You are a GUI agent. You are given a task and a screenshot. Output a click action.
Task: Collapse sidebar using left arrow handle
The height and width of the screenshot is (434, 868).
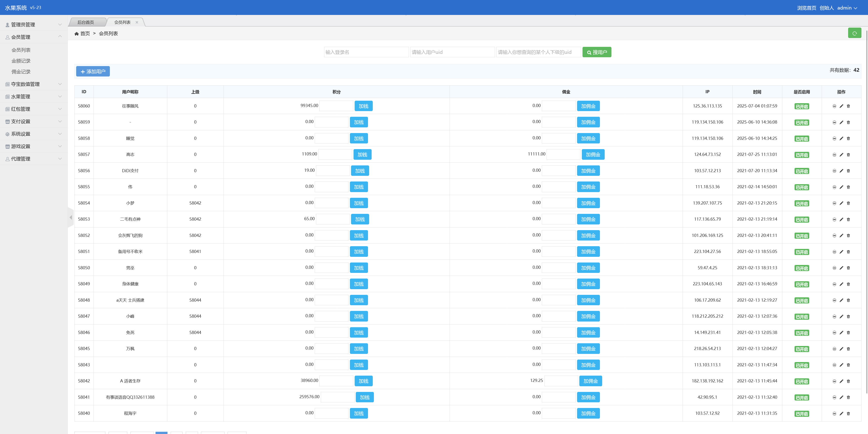coord(71,217)
